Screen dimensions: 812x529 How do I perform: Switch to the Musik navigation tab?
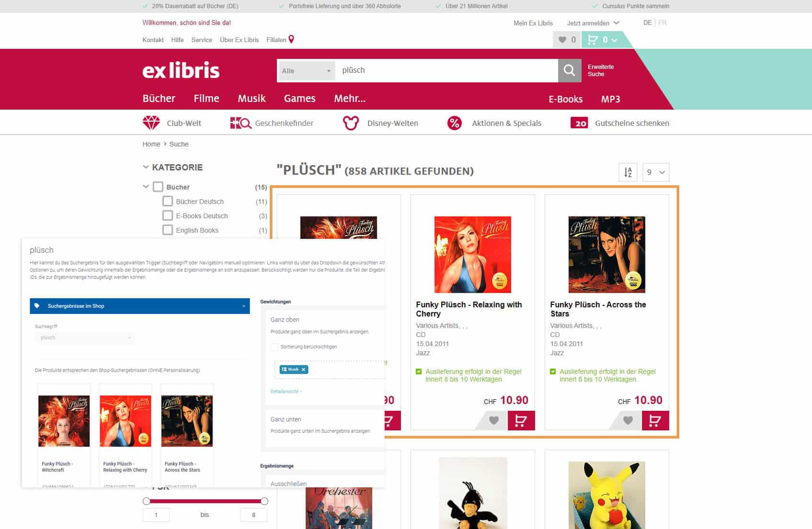pos(252,99)
